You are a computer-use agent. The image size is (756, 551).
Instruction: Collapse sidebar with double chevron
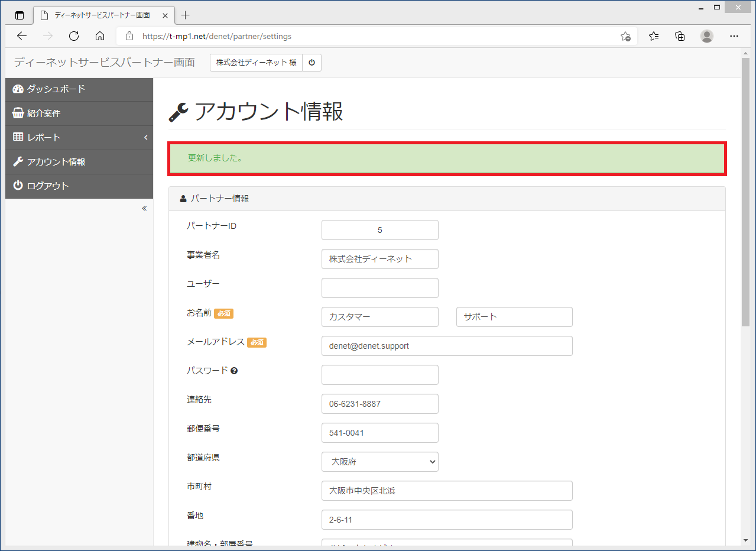pos(144,208)
